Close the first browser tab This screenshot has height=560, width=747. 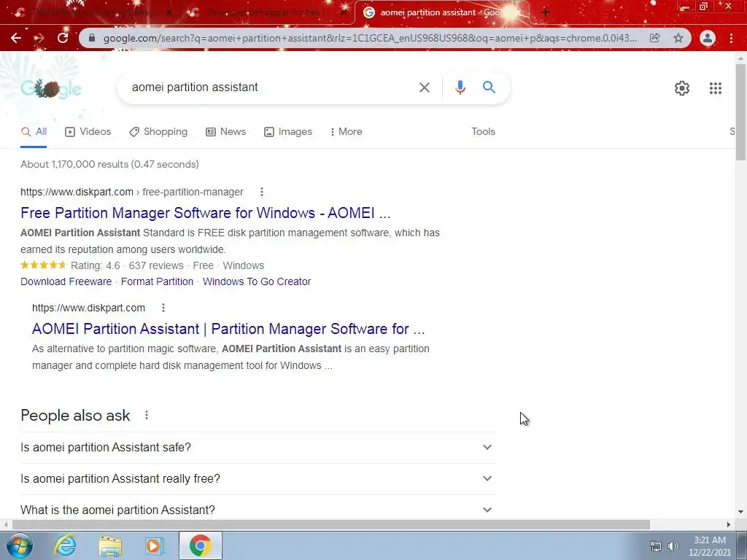click(x=169, y=13)
